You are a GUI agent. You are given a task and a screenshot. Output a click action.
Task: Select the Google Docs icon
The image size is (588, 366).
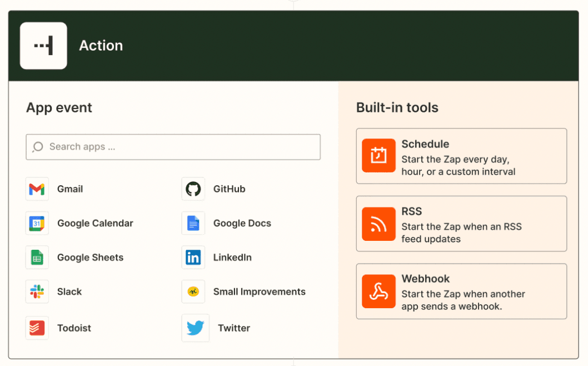tap(193, 223)
